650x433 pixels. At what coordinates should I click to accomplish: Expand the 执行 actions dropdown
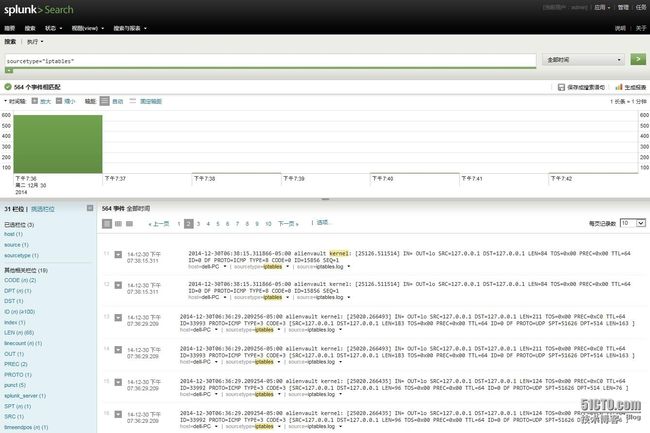click(x=35, y=42)
